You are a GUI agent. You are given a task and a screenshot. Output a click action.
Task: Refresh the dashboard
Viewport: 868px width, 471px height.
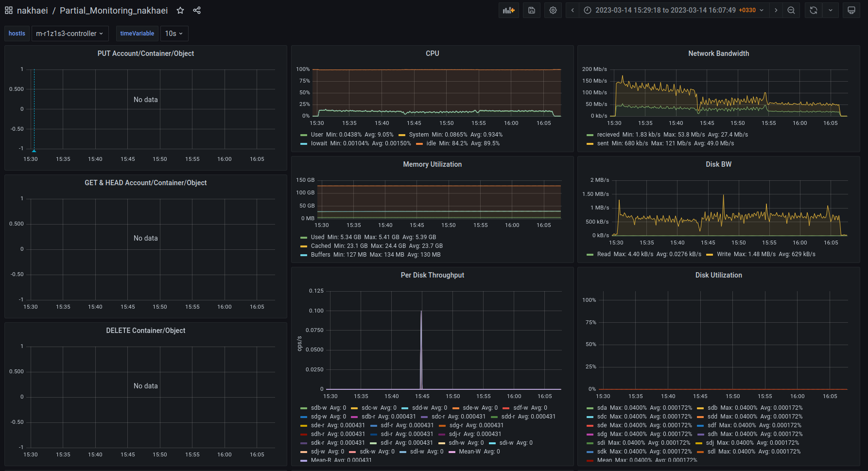click(x=814, y=10)
